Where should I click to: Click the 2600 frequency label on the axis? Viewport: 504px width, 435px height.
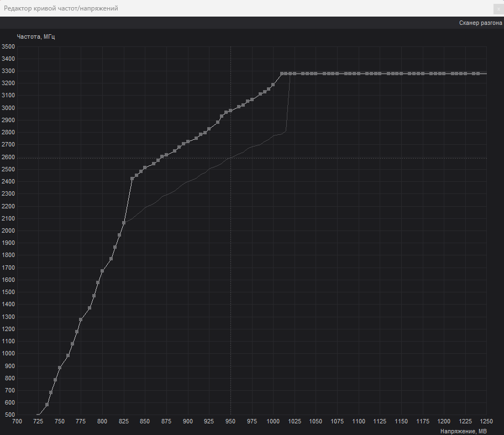pos(8,157)
